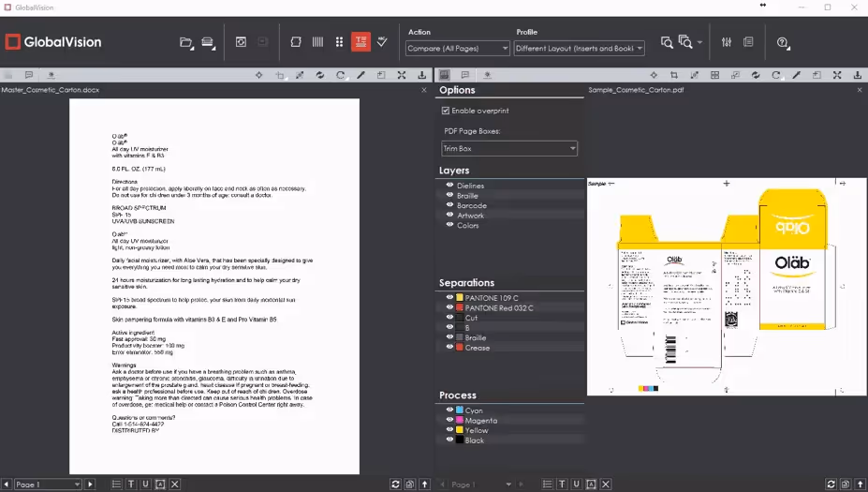
Task: Click the upload arrow under sample panel
Action: (x=861, y=485)
